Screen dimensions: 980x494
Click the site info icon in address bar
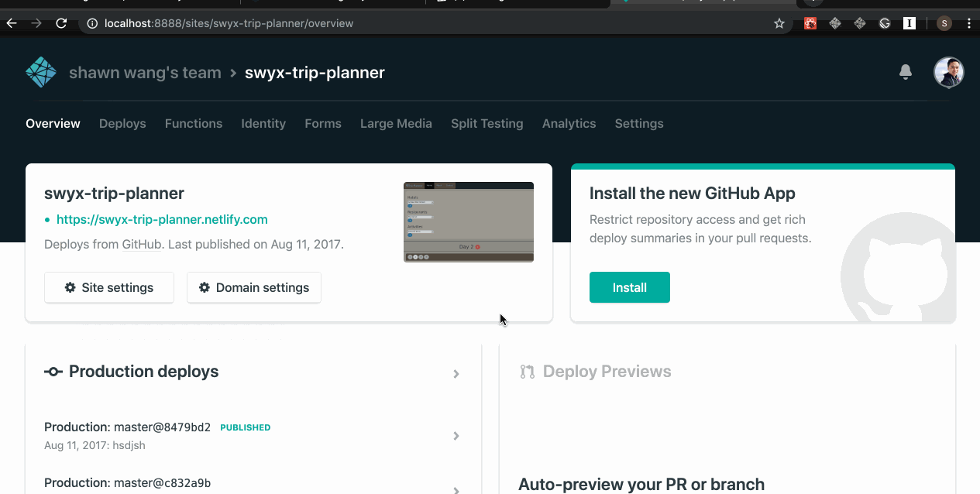point(92,23)
